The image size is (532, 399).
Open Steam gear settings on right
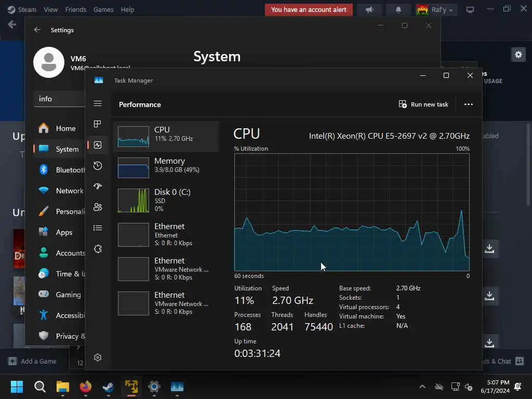518,54
